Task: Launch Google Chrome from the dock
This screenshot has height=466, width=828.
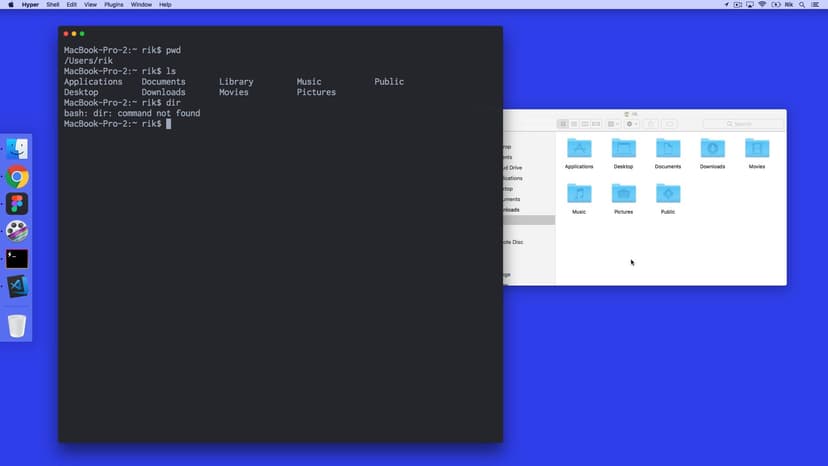Action: tap(17, 178)
